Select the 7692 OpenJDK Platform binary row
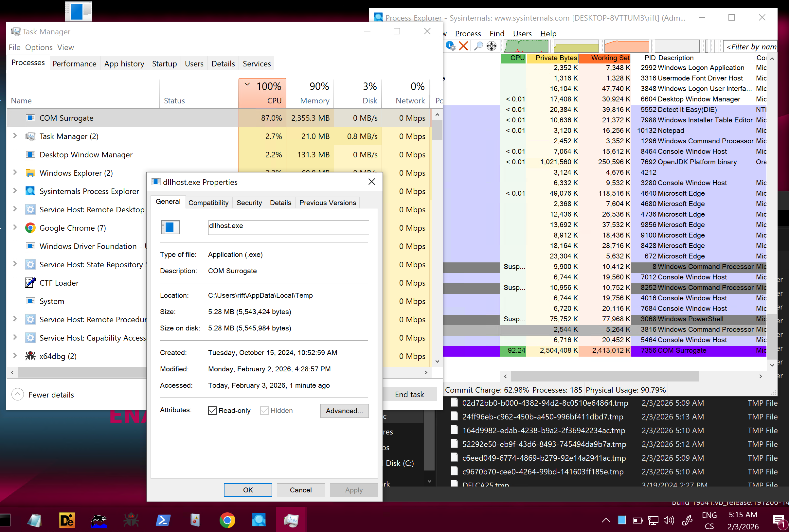The image size is (789, 532). click(605, 162)
